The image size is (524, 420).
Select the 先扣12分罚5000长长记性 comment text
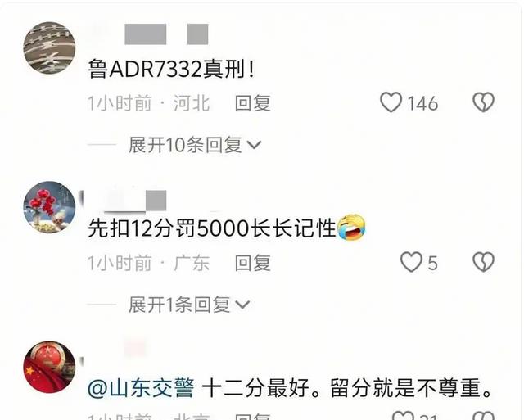212,228
